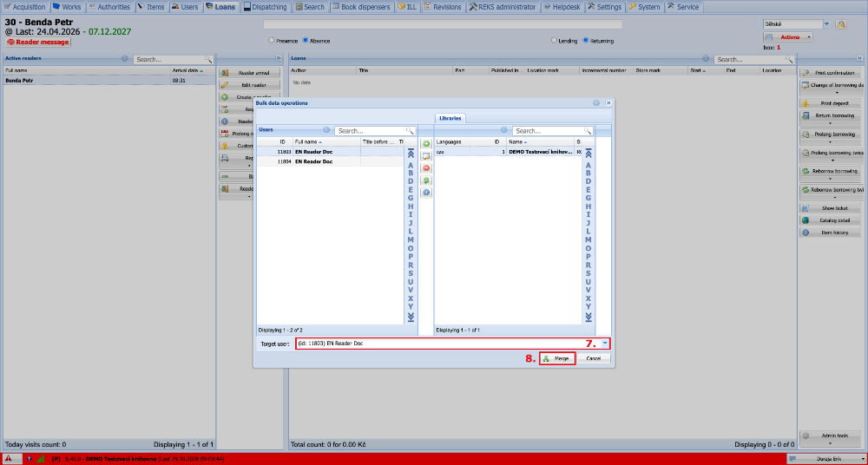Click the Target user input field
Viewport: 868px width, 465px height.
(449, 344)
